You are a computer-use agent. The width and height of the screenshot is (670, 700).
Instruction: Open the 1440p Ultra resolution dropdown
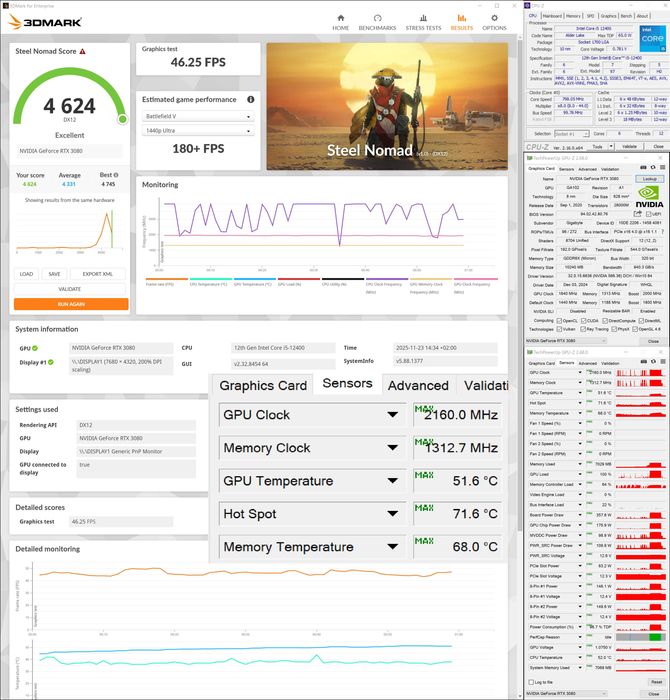[x=199, y=130]
